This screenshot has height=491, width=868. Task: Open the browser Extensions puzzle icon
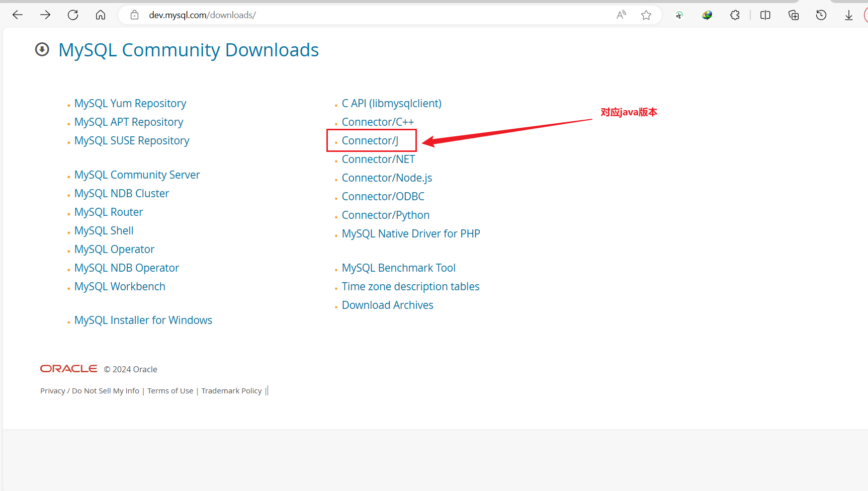pyautogui.click(x=735, y=15)
